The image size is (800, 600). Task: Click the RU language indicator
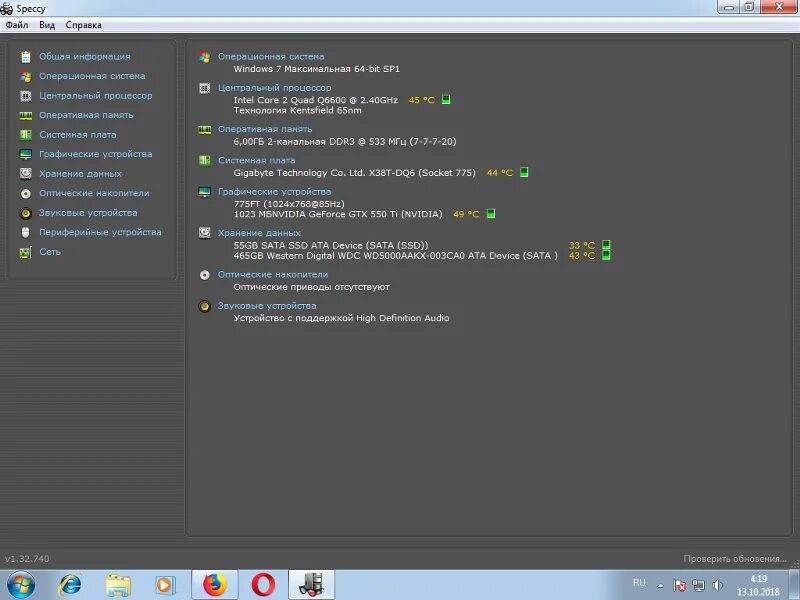(x=639, y=583)
